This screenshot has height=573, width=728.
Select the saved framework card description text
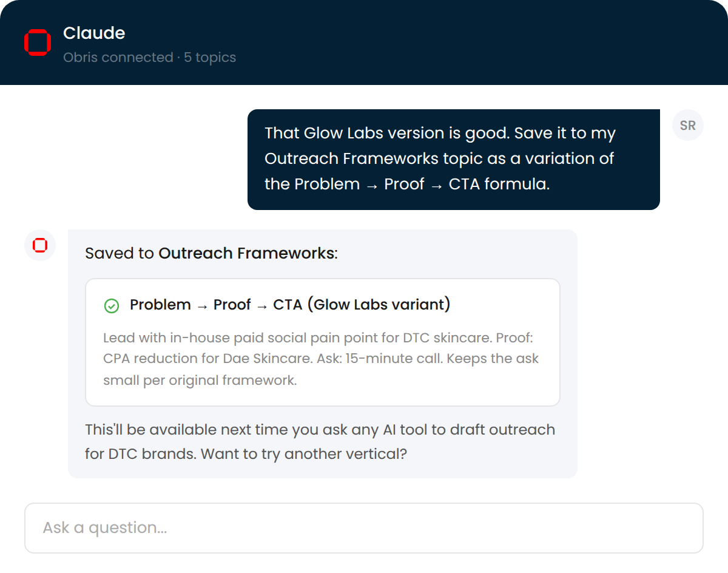(x=321, y=359)
